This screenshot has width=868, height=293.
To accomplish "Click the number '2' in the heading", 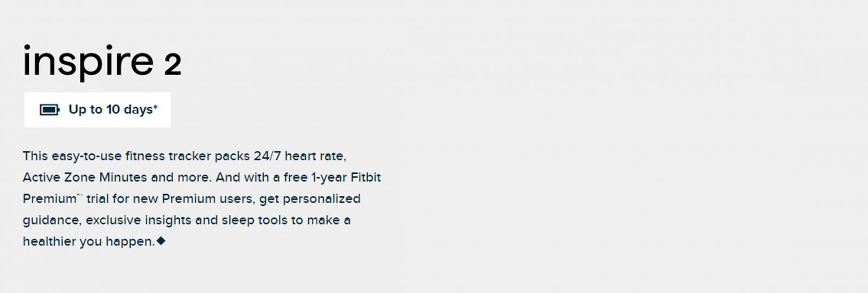I will (173, 65).
